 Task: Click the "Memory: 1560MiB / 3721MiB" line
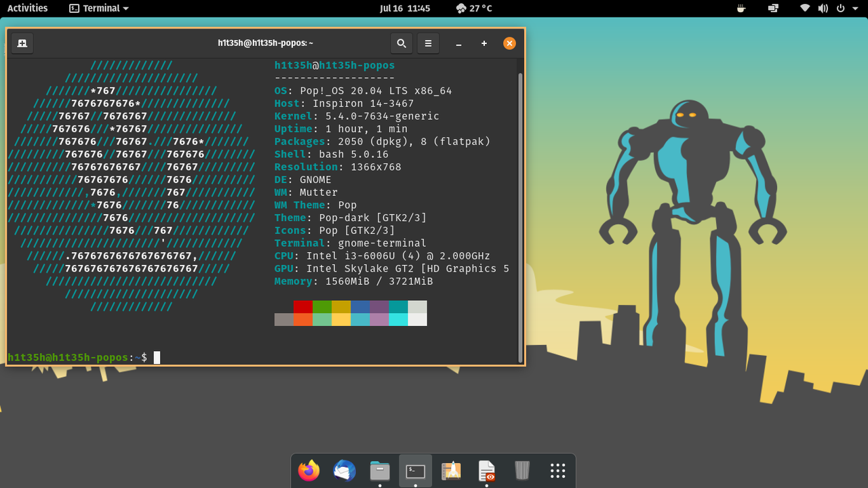353,281
